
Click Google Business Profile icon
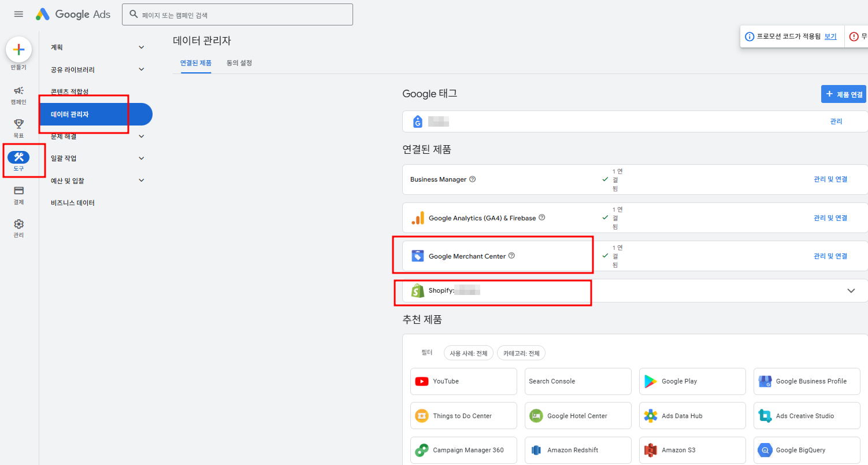(x=765, y=381)
